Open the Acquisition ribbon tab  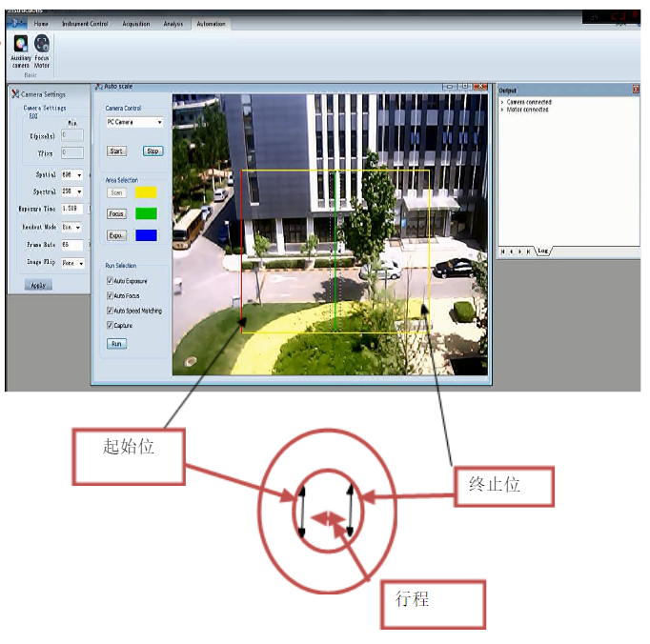coord(136,24)
